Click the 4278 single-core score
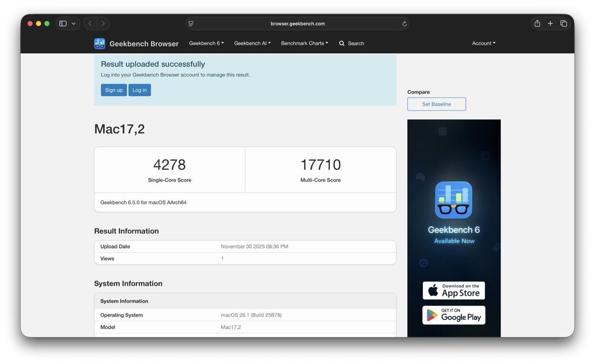This screenshot has height=364, width=595. (170, 165)
